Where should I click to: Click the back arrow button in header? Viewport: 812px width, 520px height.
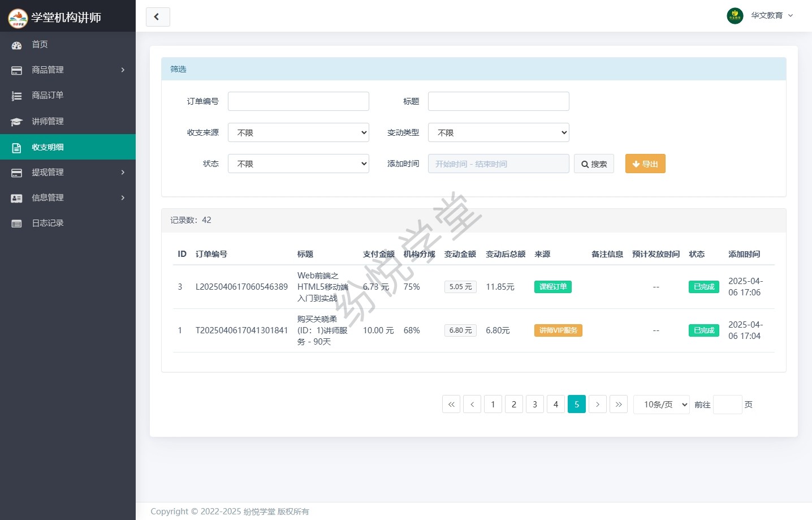(x=158, y=17)
